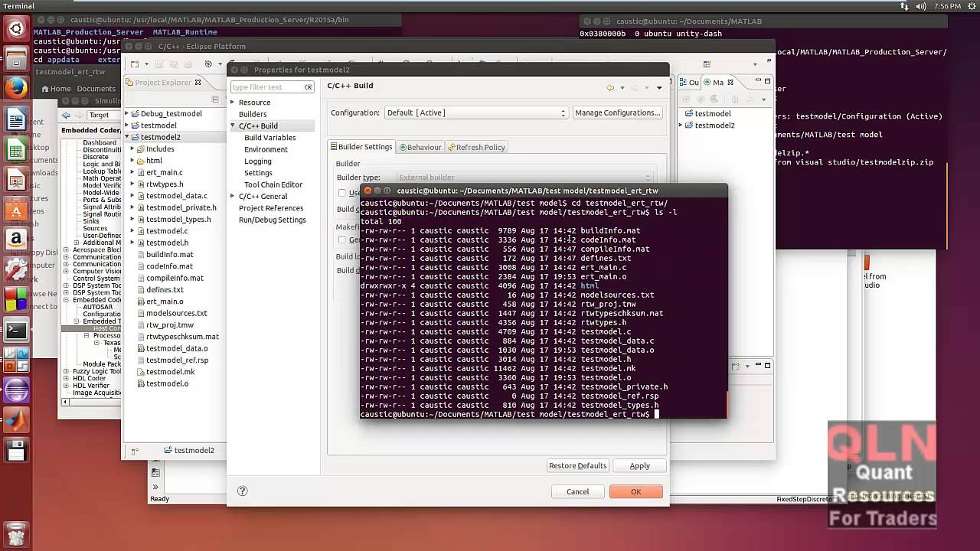Expand the Resource node in Properties tree
980x551 pixels.
[233, 103]
